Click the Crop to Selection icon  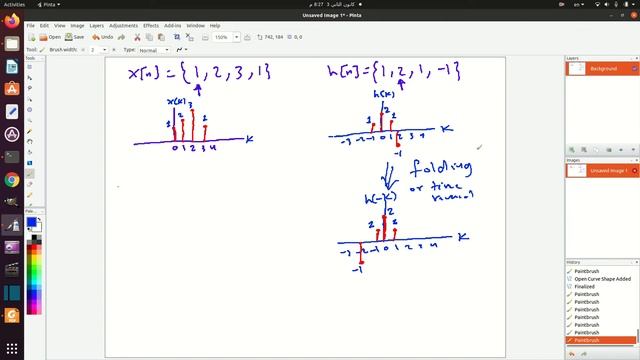[x=177, y=37]
